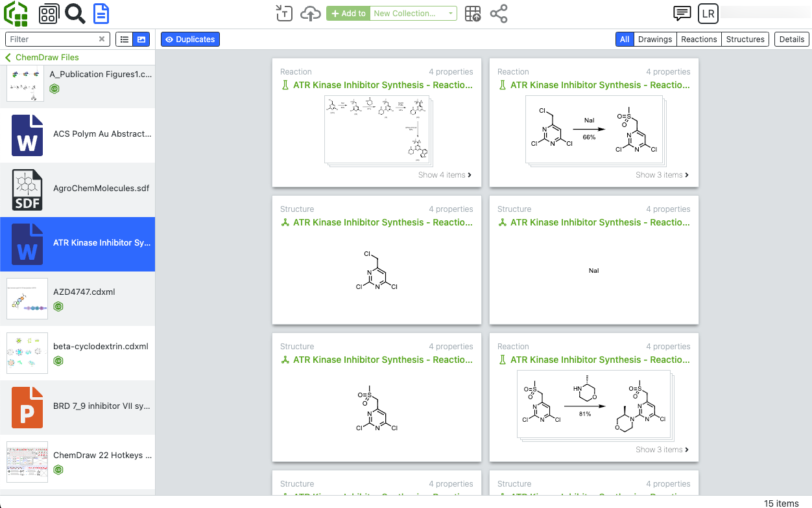This screenshot has height=508, width=812.
Task: Expand Show 4 items on the first reaction card
Action: click(x=445, y=175)
